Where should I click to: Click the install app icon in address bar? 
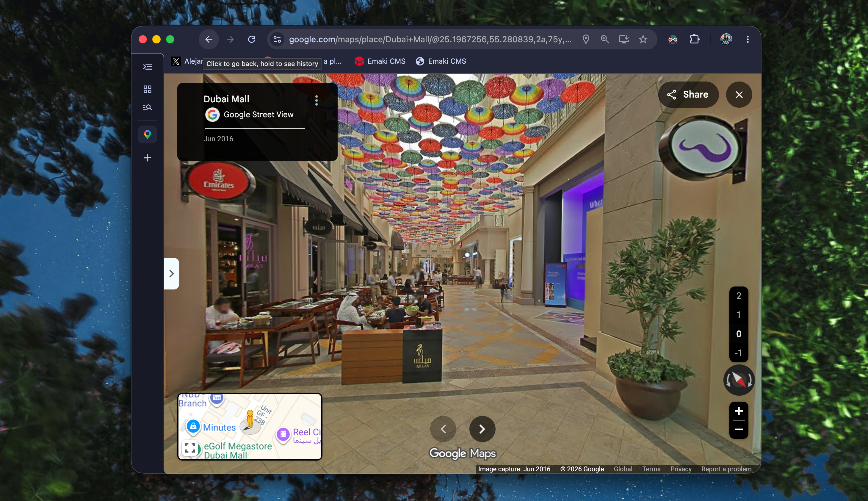click(624, 39)
